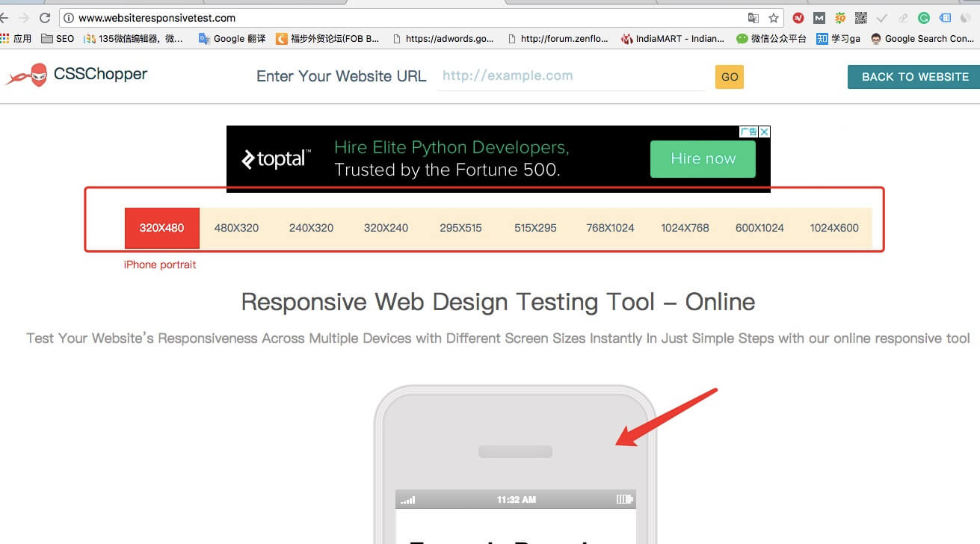The width and height of the screenshot is (980, 544).
Task: Open the adwords.go... bookmark
Action: pyautogui.click(x=443, y=39)
